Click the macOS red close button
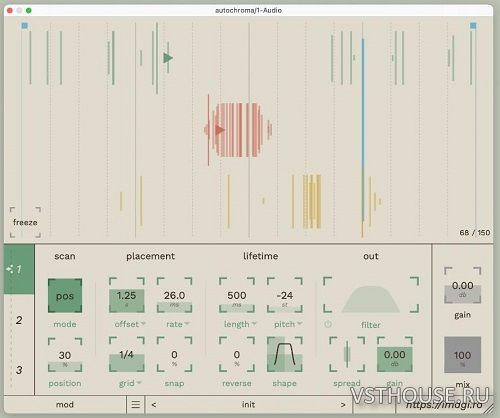Screen dimensions: 500x418 [10, 10]
